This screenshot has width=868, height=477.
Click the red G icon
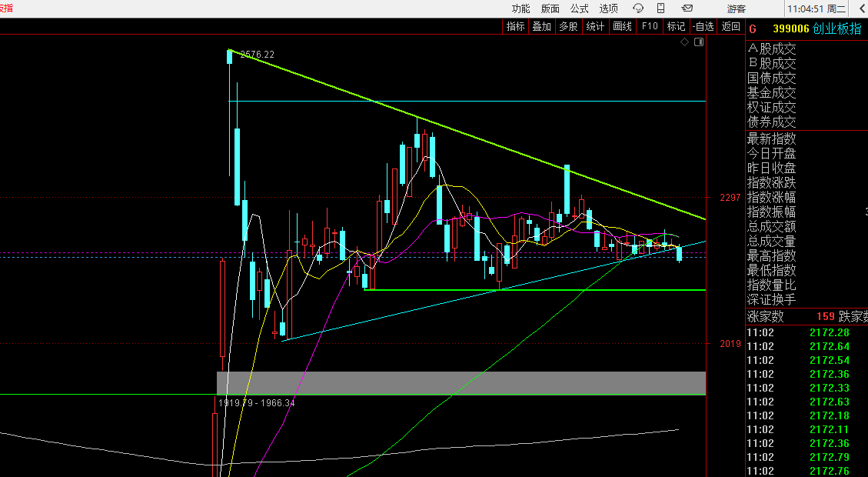pos(753,28)
